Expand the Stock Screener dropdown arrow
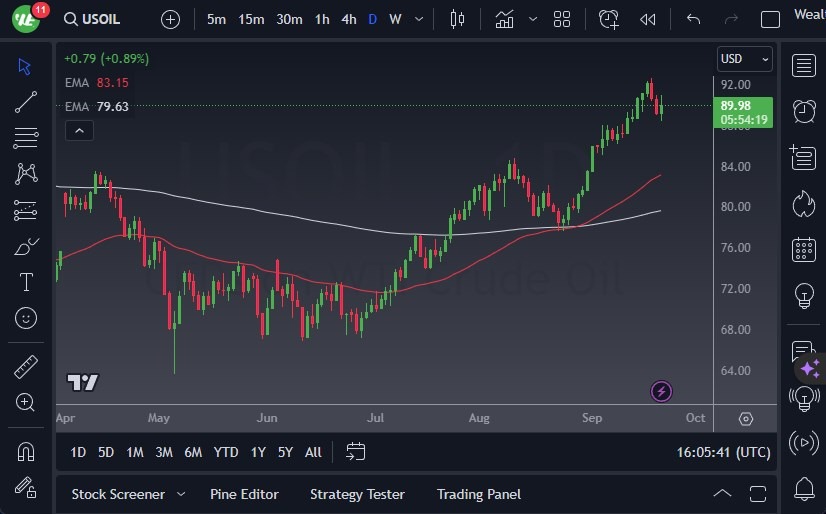The width and height of the screenshot is (826, 514). point(181,494)
